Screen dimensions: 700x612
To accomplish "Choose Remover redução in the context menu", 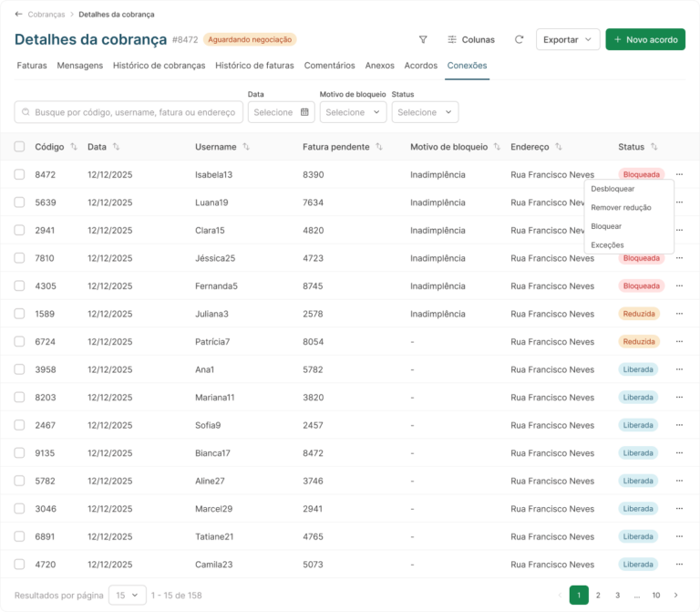I will (621, 208).
